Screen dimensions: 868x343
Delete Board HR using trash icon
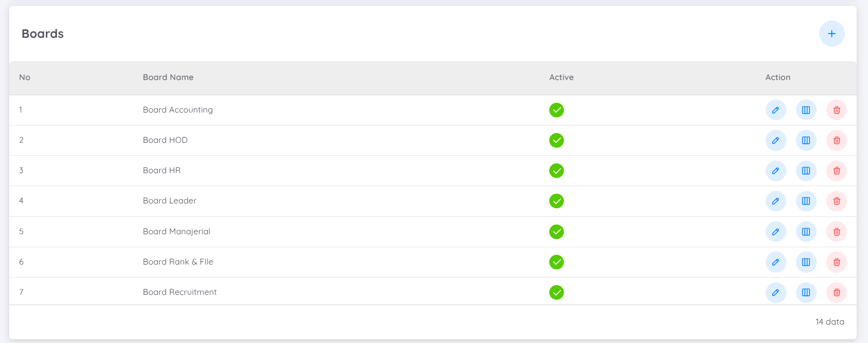[x=837, y=171]
